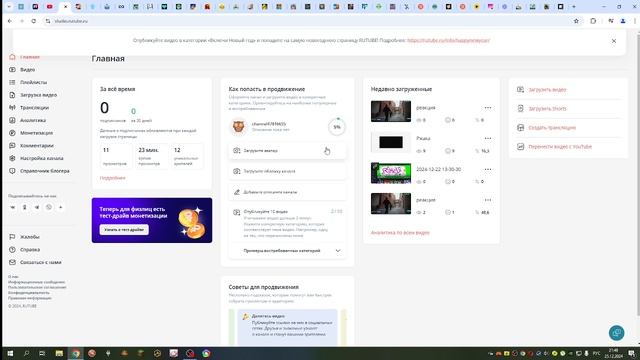Screen dimensions: 640x360
Task: Open Трансляции via its sidebar icon
Action: click(12, 108)
